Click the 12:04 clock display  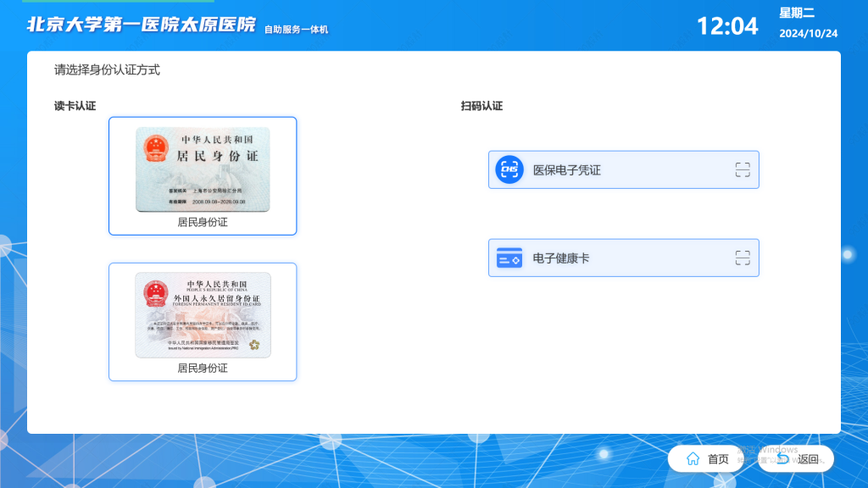(726, 26)
